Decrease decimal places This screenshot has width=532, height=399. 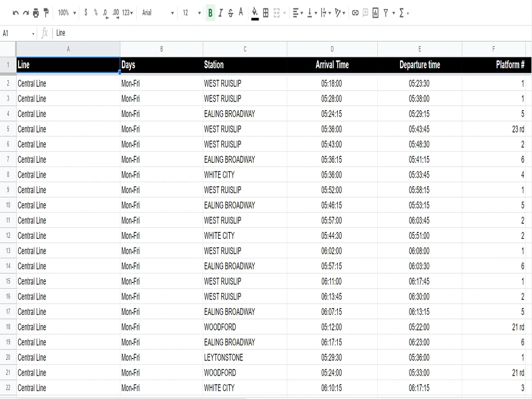click(105, 13)
